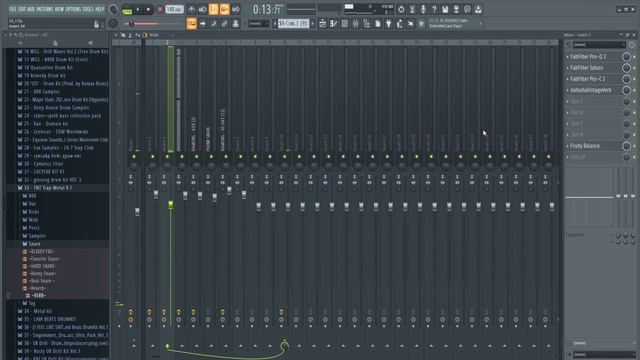Viewport: 640px width, 360px height.
Task: Open the FabFilter Saturn plugin
Action: click(587, 68)
